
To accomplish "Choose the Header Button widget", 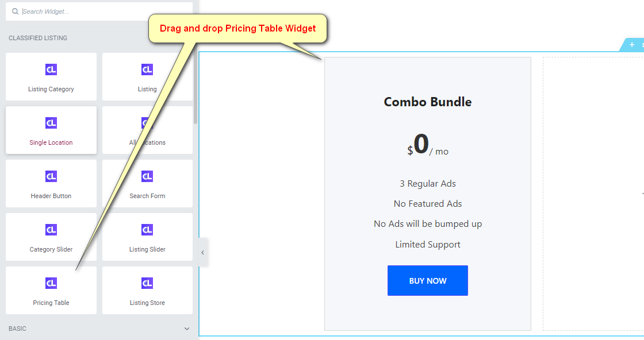I will 51,183.
